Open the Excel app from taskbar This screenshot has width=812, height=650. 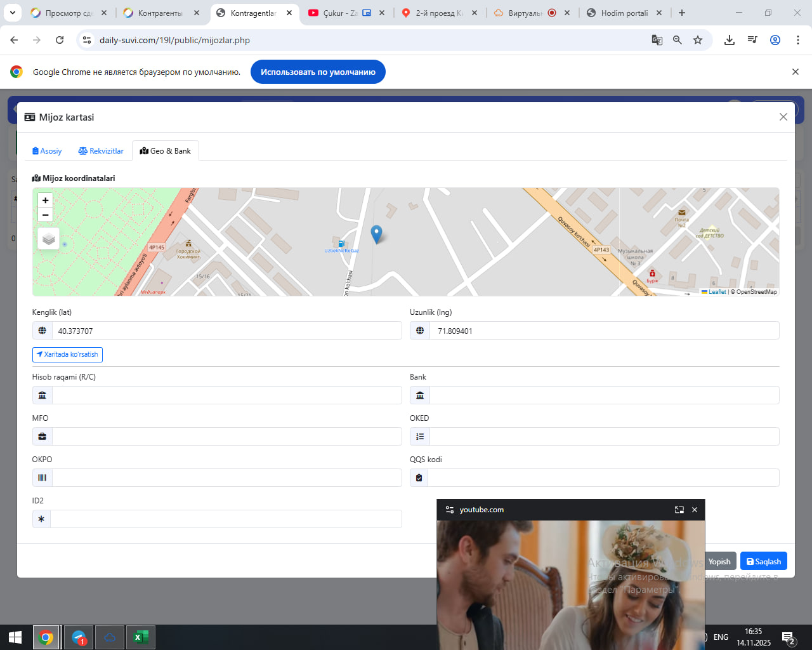pos(141,637)
